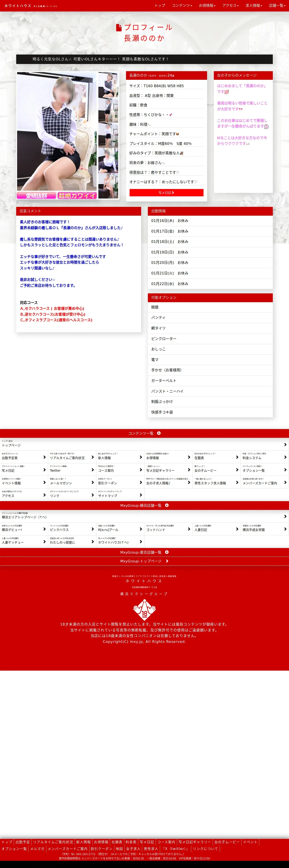The image size is (289, 868).
Task: Click the arrow beside Twitter grid item
Action: click(x=93, y=470)
